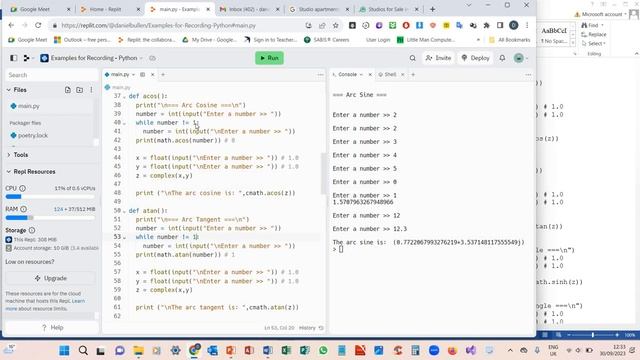Create a new folder in Files panel
This screenshot has height=360, width=640.
point(80,89)
